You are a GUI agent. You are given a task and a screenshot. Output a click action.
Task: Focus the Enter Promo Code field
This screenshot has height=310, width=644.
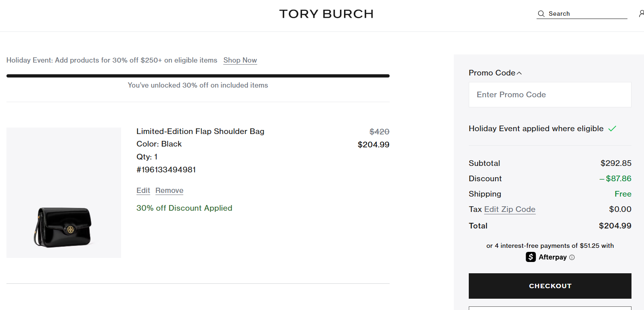550,95
